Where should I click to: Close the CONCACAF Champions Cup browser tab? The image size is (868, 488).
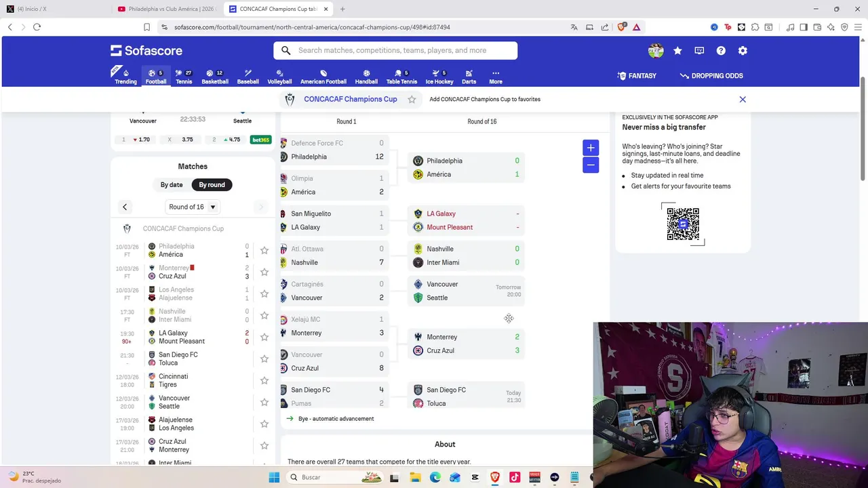pos(325,9)
